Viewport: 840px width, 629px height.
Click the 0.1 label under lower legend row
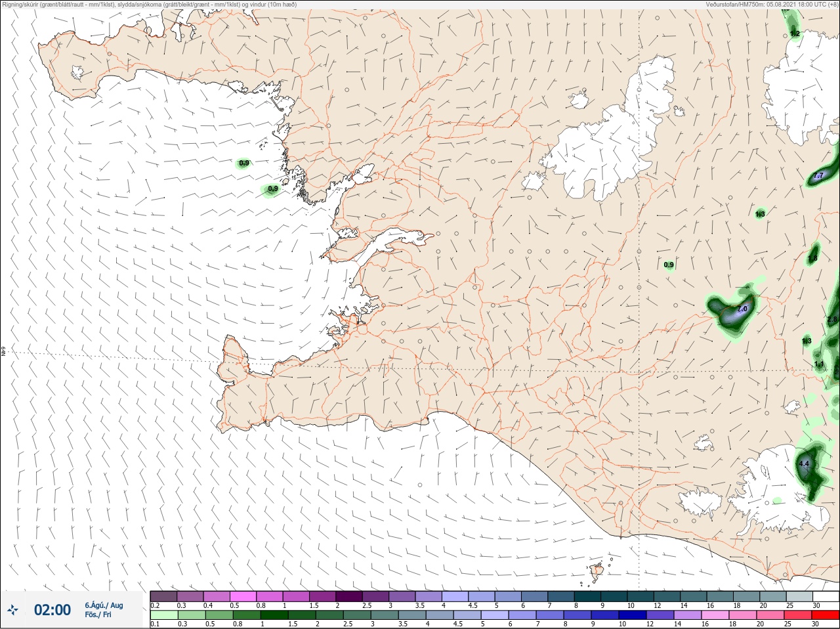tap(155, 624)
